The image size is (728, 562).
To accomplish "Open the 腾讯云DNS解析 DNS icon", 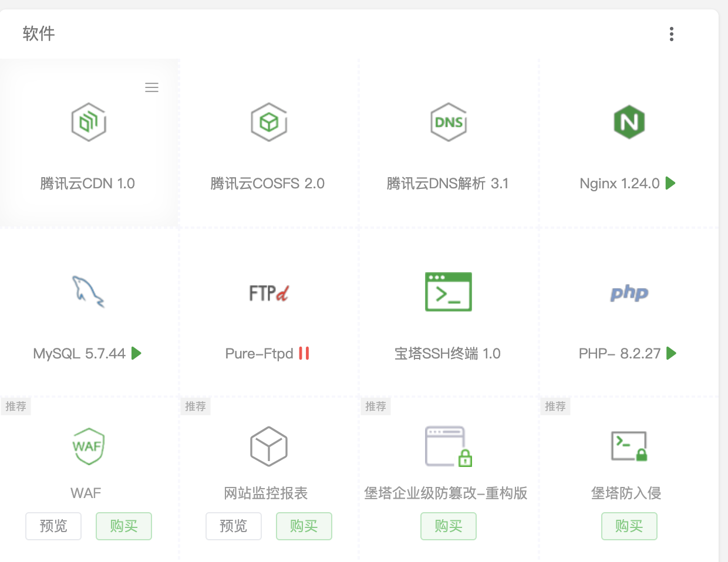I will pyautogui.click(x=449, y=122).
